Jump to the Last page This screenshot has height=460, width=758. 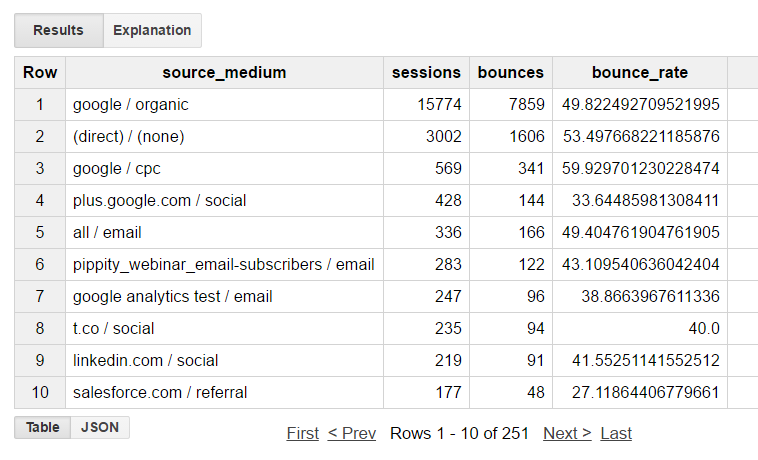[616, 433]
